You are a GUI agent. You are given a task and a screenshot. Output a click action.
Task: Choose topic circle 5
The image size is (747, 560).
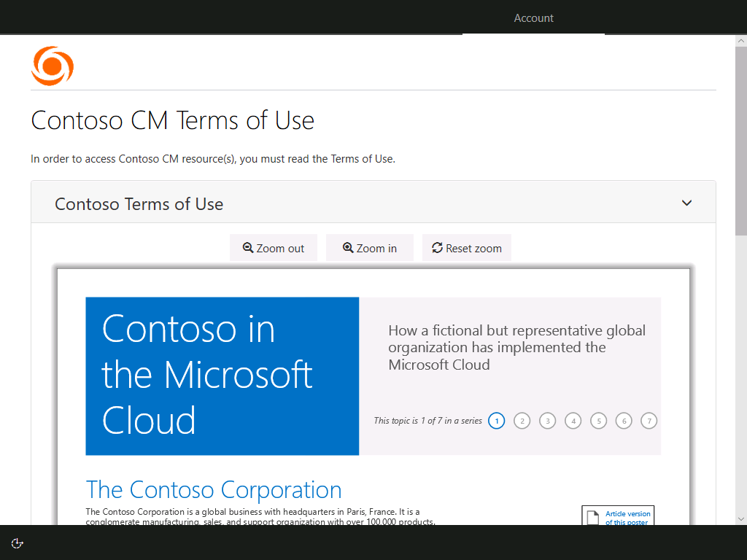[x=598, y=421]
